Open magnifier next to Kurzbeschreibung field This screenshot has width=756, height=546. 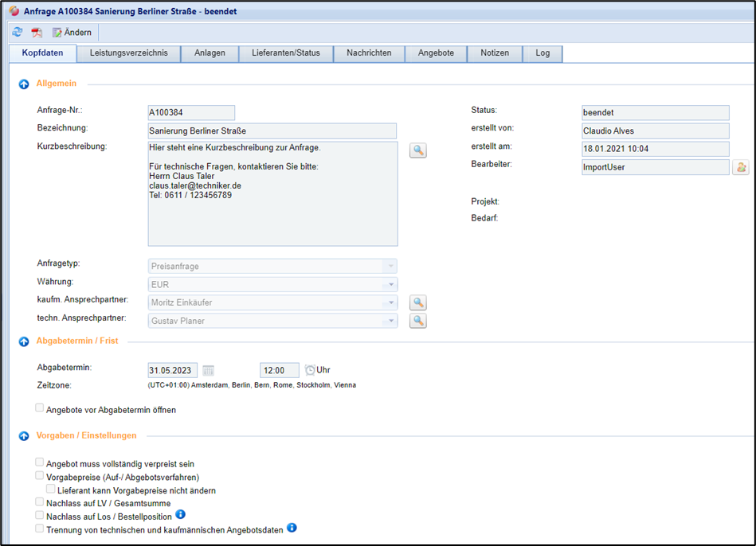(x=418, y=150)
